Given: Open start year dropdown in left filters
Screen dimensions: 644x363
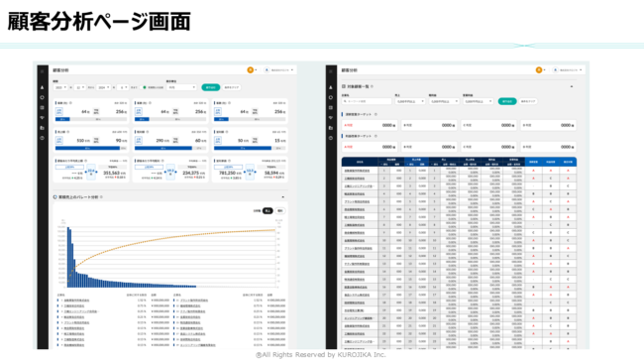Looking at the screenshot, I should point(60,87).
